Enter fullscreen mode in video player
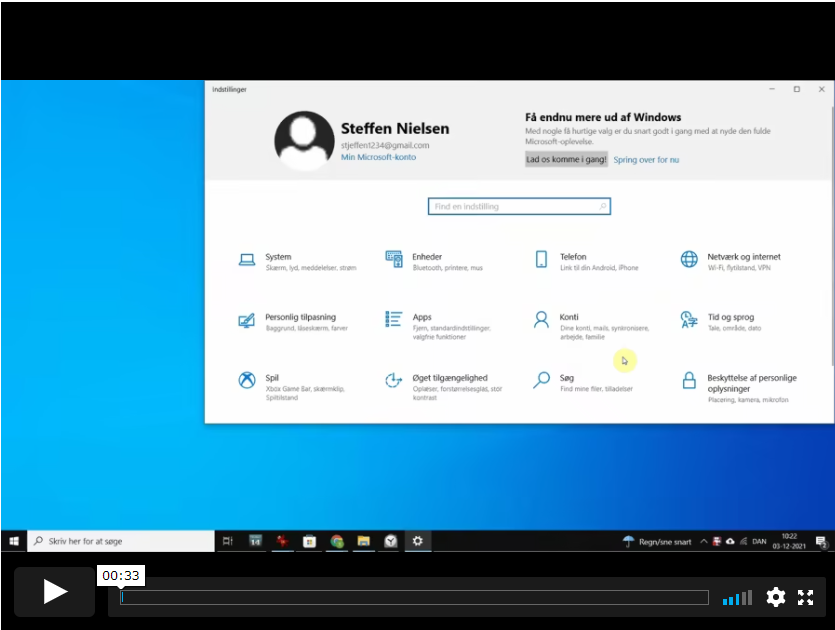Screen dimensions: 835x630 805,597
